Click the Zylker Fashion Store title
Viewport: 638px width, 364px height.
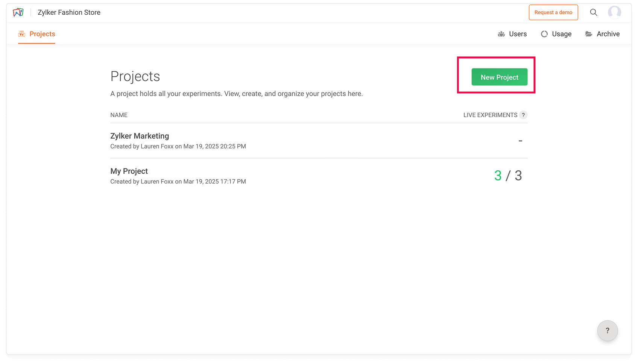coord(69,12)
